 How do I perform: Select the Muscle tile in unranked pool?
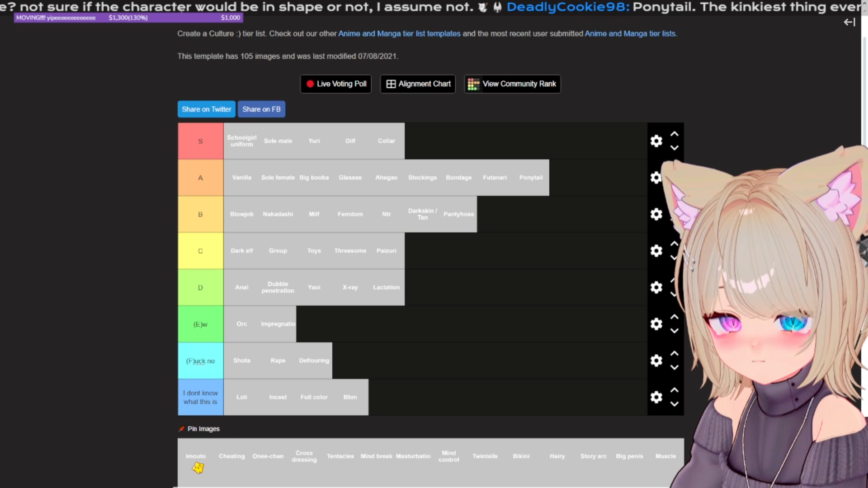(x=666, y=456)
